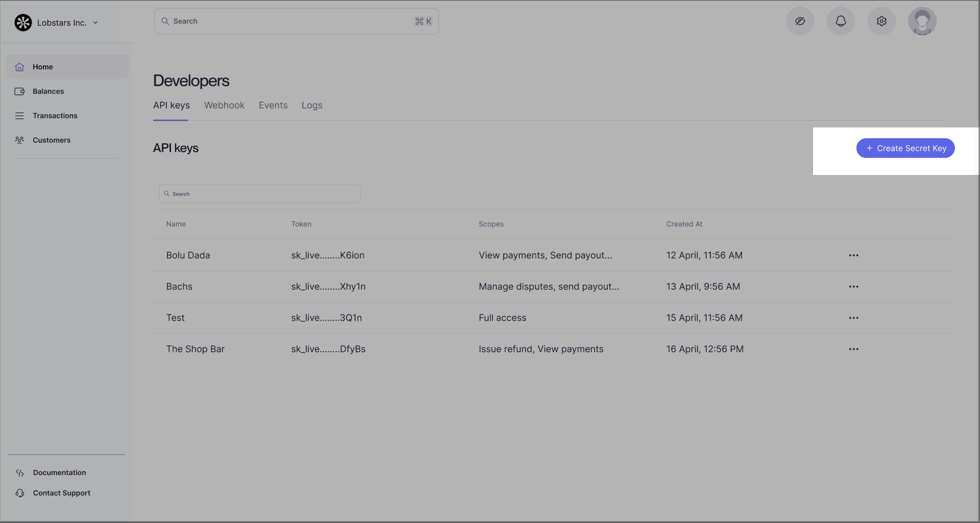
Task: Focus the top global Search field
Action: pyautogui.click(x=296, y=21)
